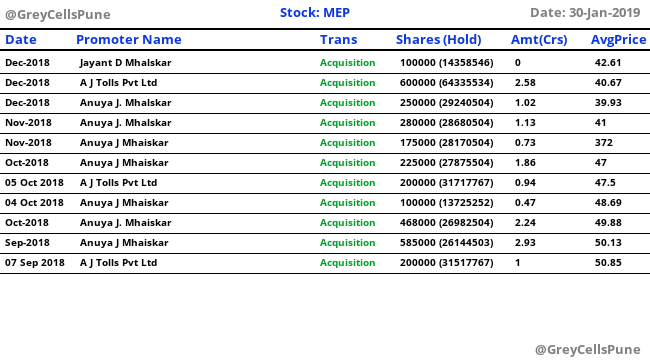Select the Promoter Name column header
Image resolution: width=650 pixels, height=360 pixels.
tap(129, 40)
